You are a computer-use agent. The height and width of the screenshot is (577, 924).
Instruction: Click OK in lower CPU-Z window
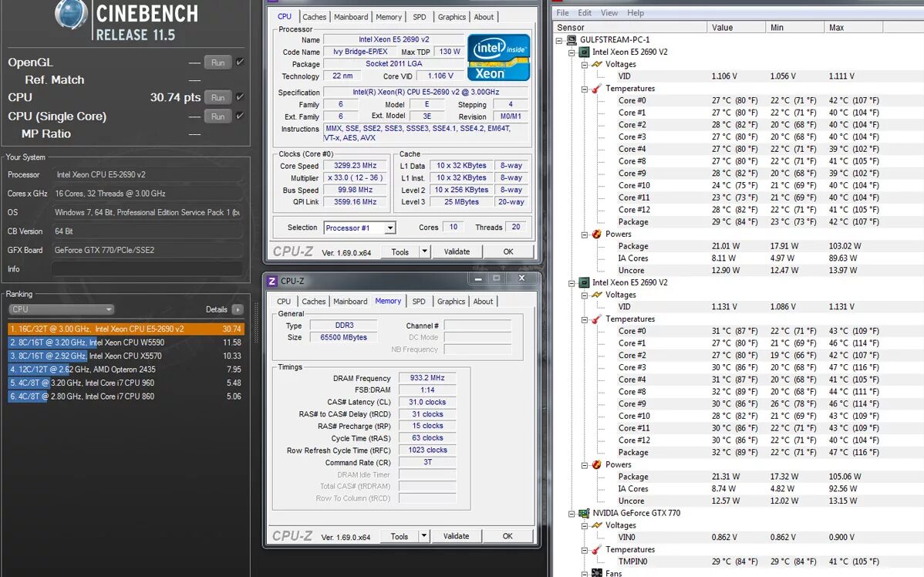[508, 536]
